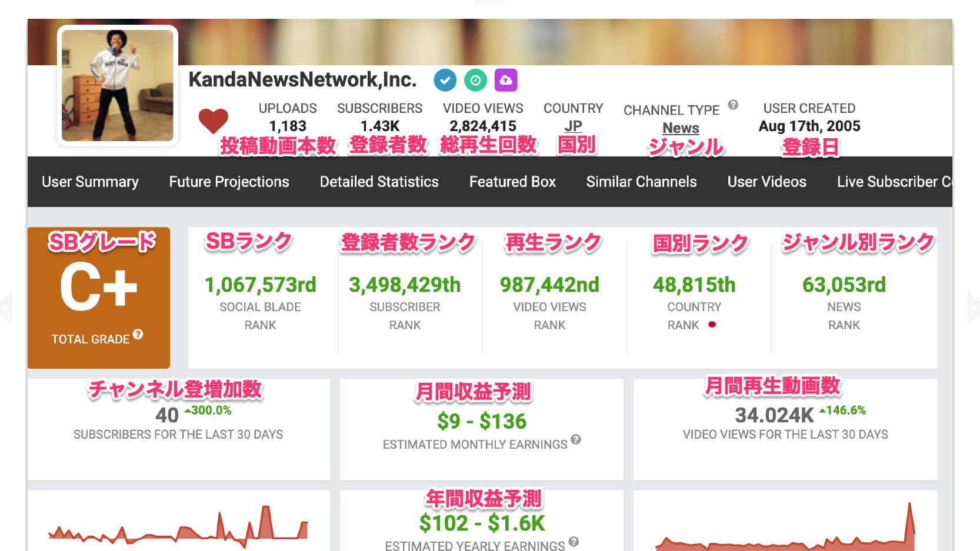Screen dimensions: 980x551
Task: Click help icon beside Estimated Monthly Earnings
Action: (x=576, y=439)
